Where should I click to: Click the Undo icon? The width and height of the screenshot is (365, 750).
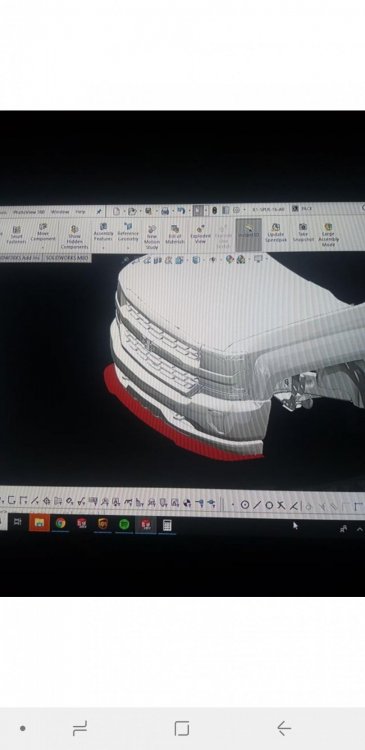point(180,210)
